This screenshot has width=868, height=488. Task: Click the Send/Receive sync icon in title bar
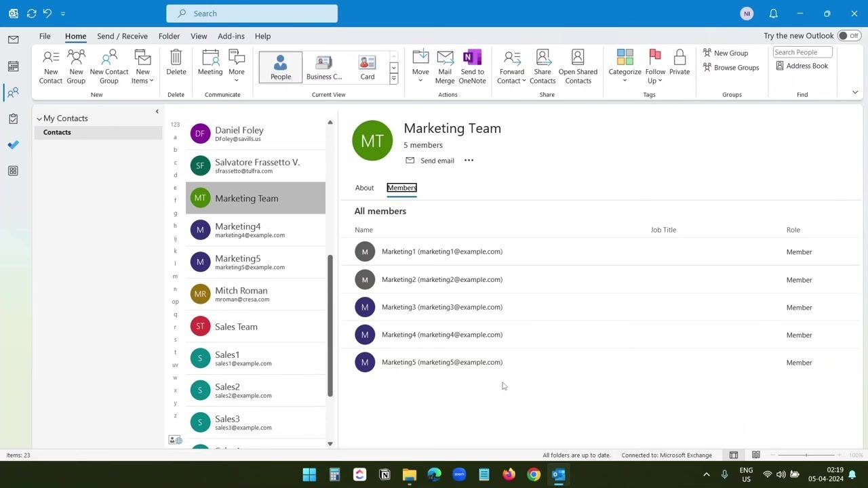31,14
